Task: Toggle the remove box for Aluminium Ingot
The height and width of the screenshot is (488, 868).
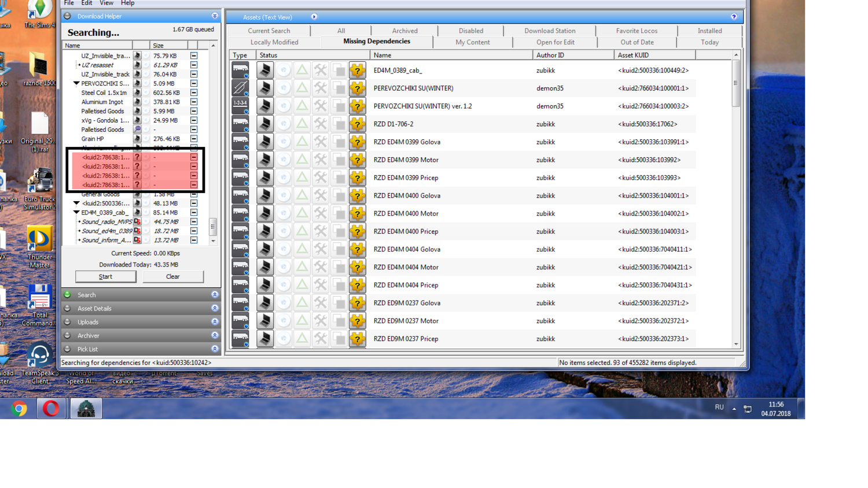Action: pos(194,102)
